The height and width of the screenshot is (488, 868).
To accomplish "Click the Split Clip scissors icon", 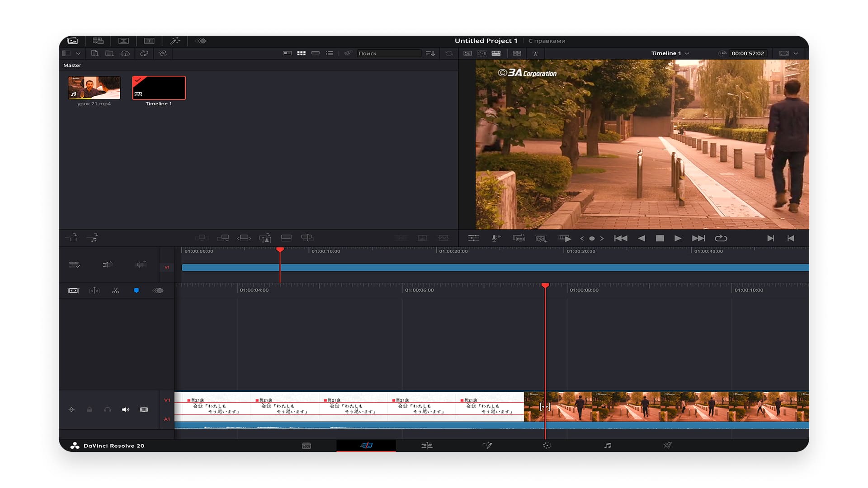I will (116, 291).
